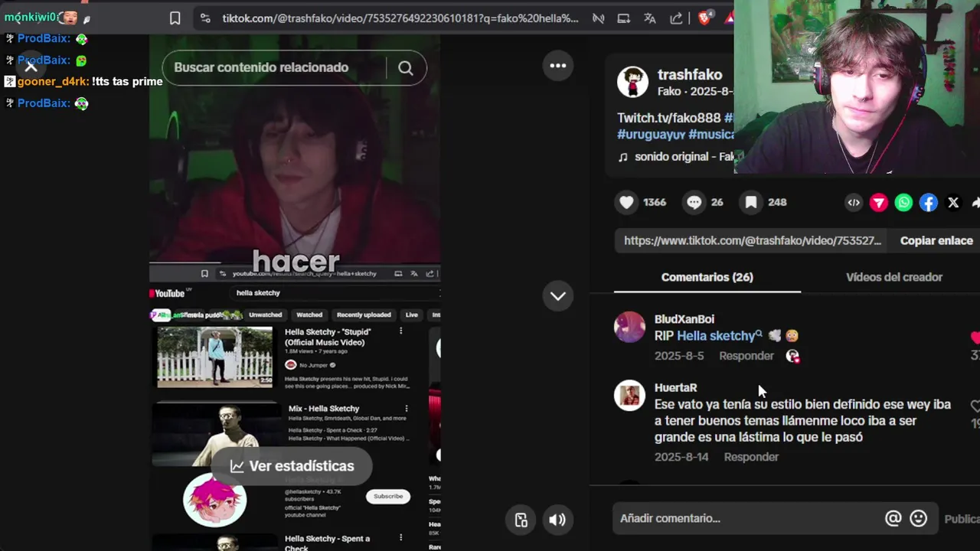Click the browser address bar URL
Screen dimensions: 980x551
[x=400, y=18]
